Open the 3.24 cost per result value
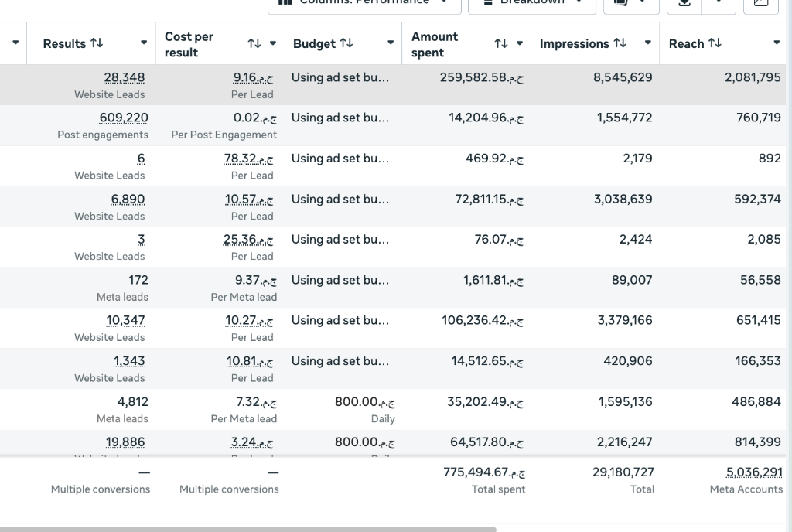The width and height of the screenshot is (792, 532). 252,442
